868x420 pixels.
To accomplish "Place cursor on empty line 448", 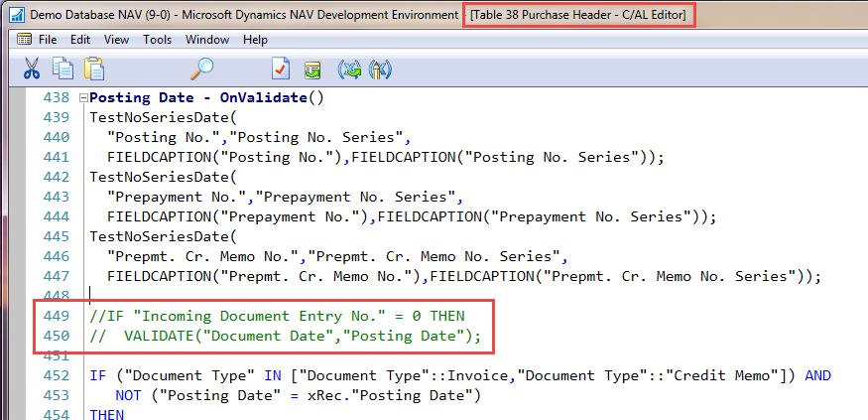I will pyautogui.click(x=298, y=296).
